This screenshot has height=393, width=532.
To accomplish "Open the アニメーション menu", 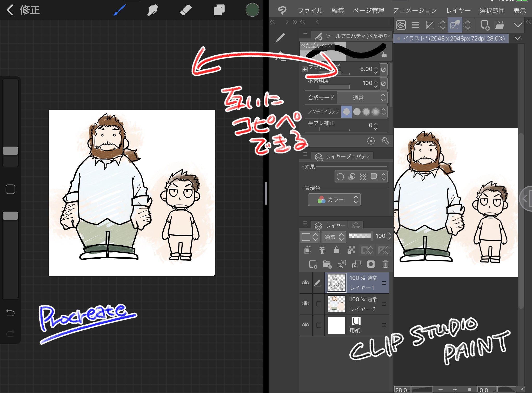I will pyautogui.click(x=415, y=11).
